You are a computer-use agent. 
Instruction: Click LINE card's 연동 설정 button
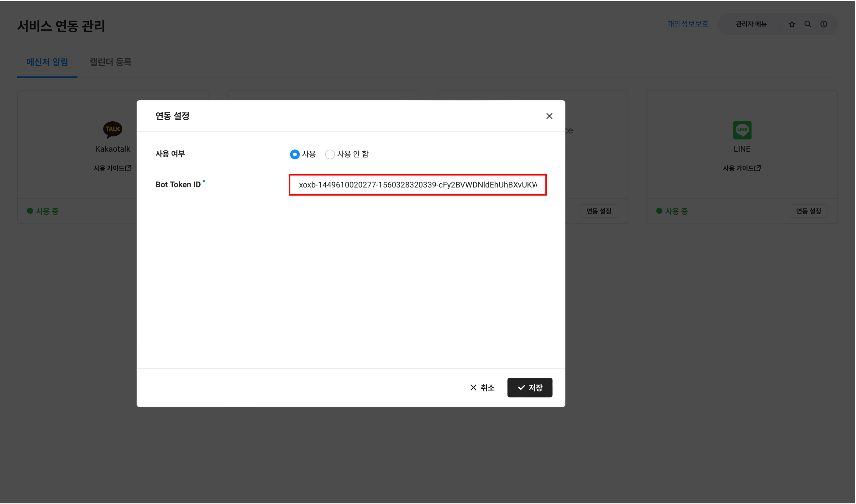click(x=808, y=211)
